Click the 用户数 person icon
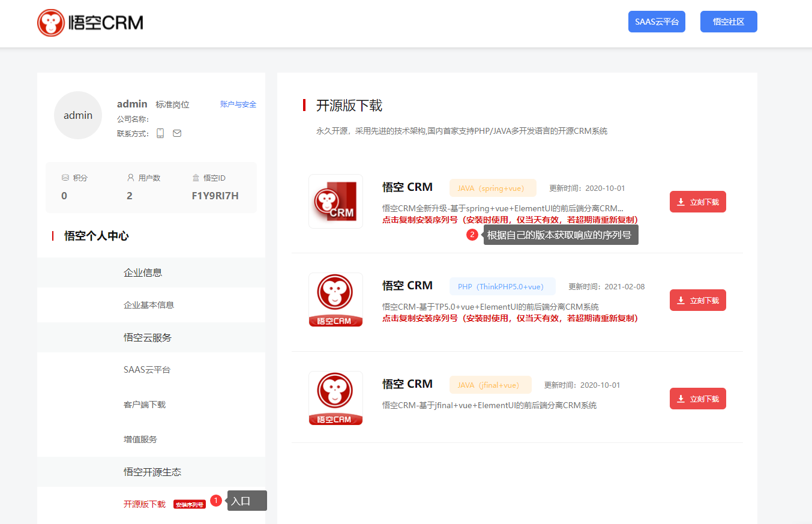The image size is (812, 524). tap(131, 178)
